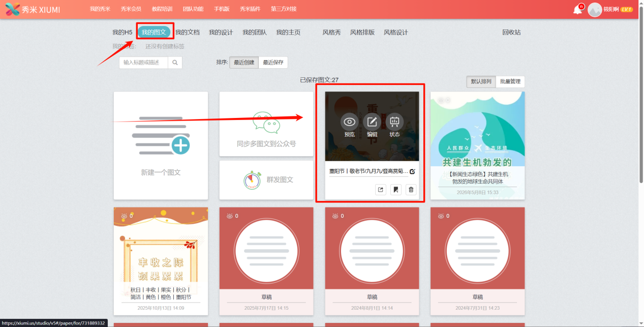The height and width of the screenshot is (327, 644).
Task: Open 团队功能 in top menu
Action: point(193,9)
